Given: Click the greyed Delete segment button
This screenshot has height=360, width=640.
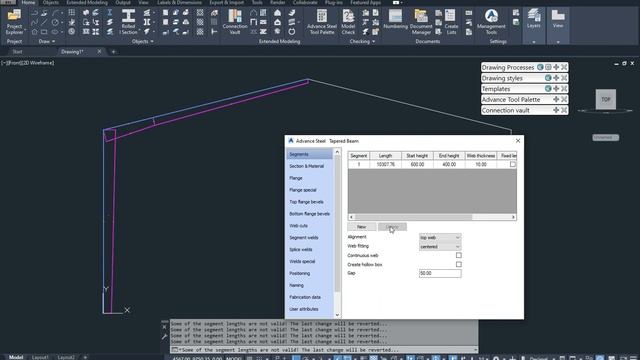Looking at the screenshot, I should point(392,227).
